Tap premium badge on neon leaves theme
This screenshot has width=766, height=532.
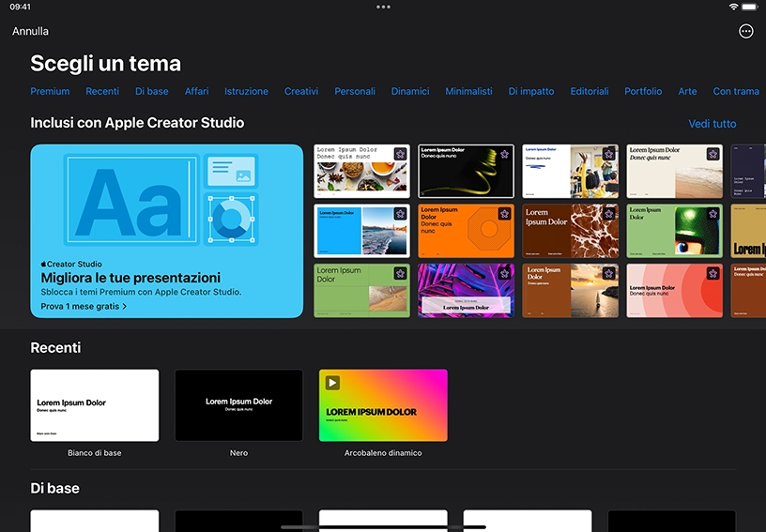coord(505,273)
